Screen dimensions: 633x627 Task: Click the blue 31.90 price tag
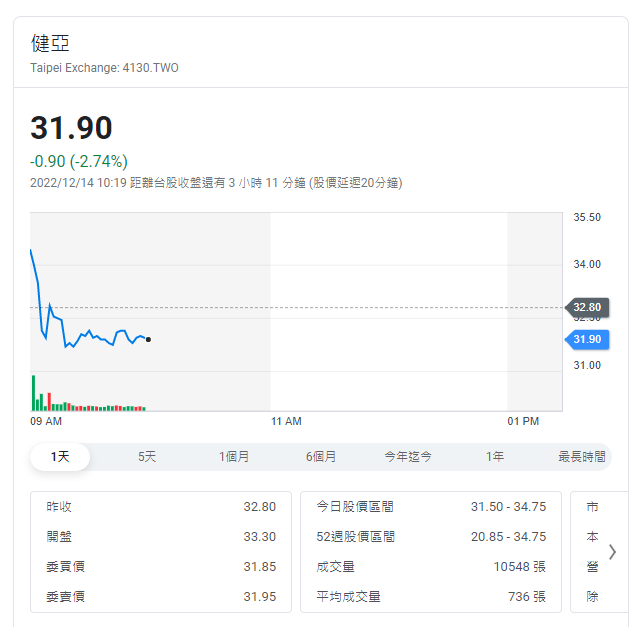[588, 340]
